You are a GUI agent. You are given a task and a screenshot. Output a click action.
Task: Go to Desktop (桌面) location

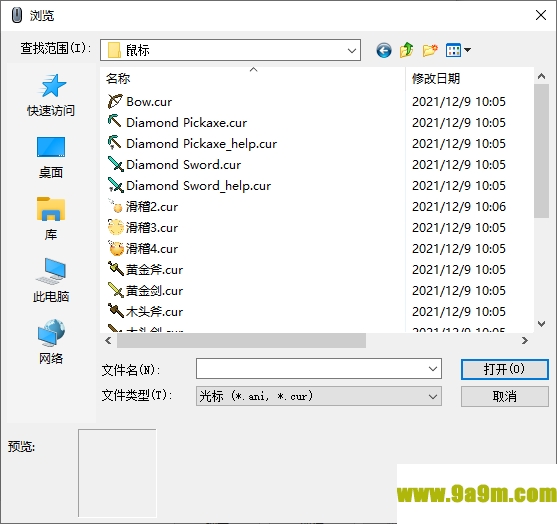pyautogui.click(x=51, y=157)
